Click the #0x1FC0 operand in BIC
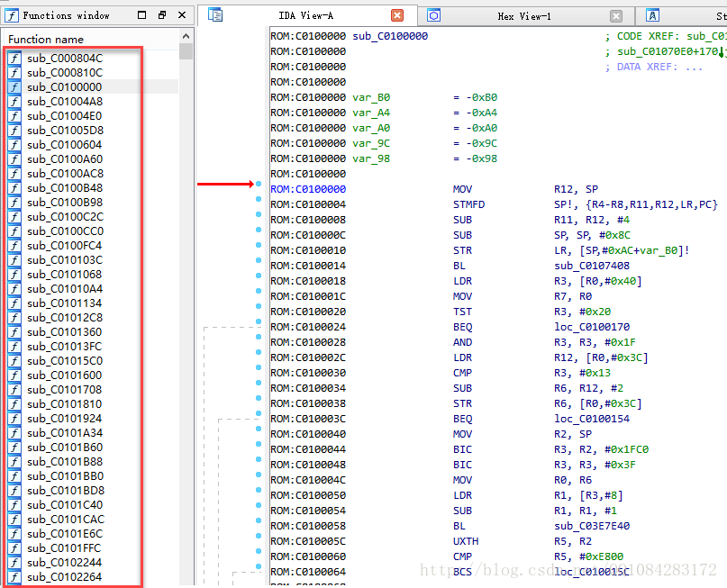The height and width of the screenshot is (588, 727). point(626,448)
